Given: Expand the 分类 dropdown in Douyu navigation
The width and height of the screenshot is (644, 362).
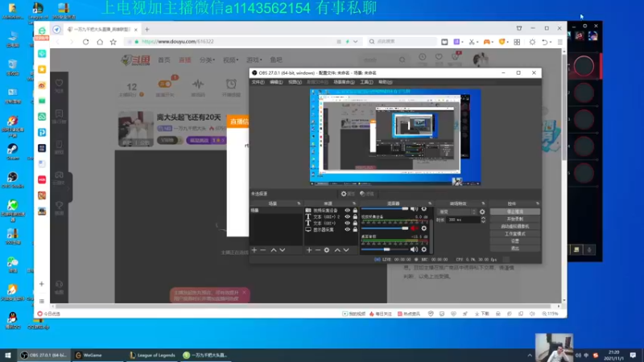Looking at the screenshot, I should (208, 60).
